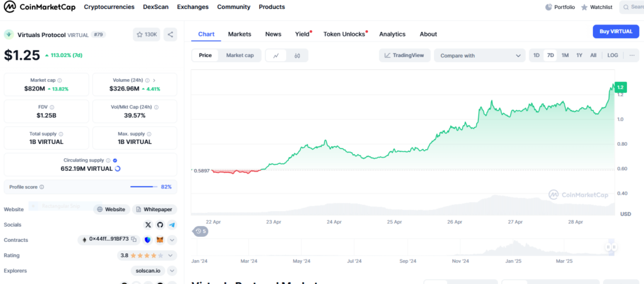The image size is (644, 284).
Task: Open the TradingView chart
Action: [x=404, y=55]
